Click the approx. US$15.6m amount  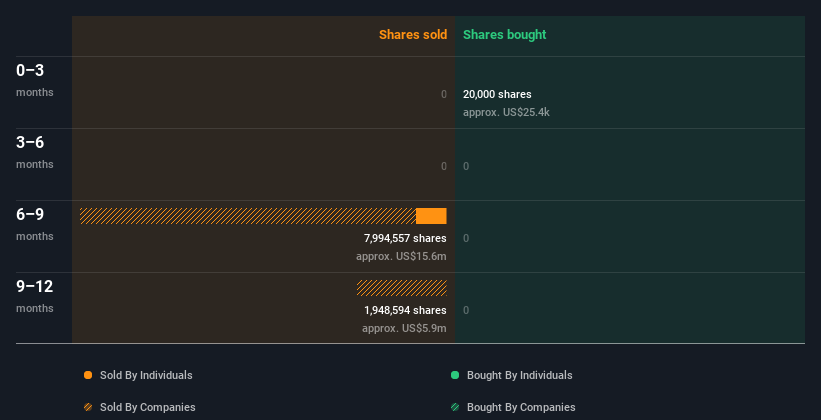(x=401, y=257)
